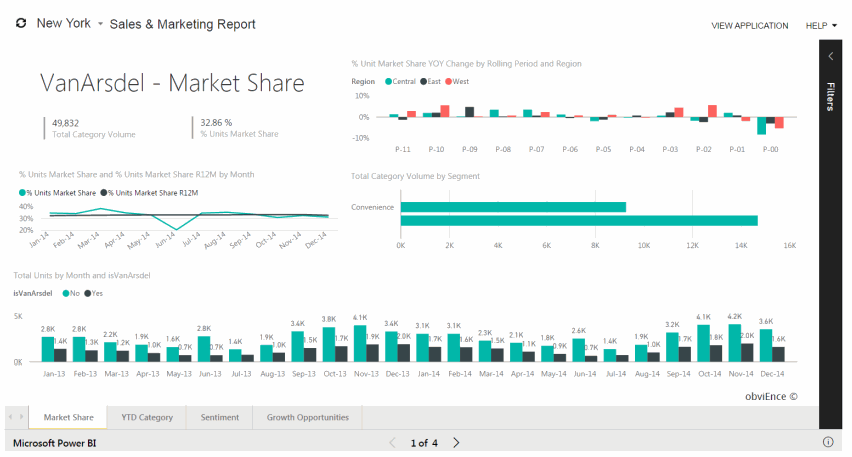Viewport: 852px width, 457px height.
Task: Click the longest bar below Convenience
Action: pos(579,220)
